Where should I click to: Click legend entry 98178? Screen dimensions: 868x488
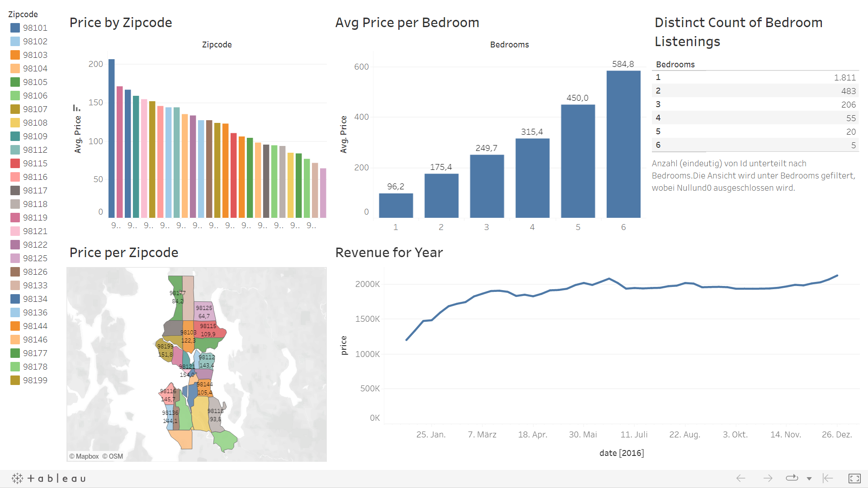(29, 367)
